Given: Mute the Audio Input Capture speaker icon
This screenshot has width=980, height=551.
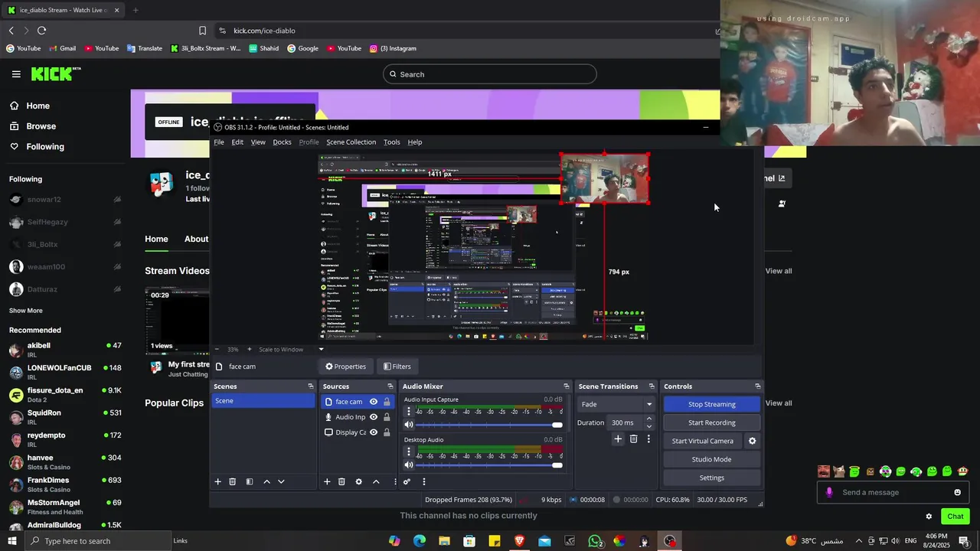Looking at the screenshot, I should (409, 425).
